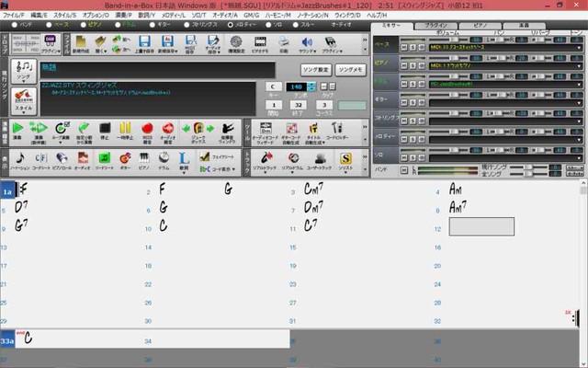Open the Drums instrument dropdown in mixer
Image resolution: width=588 pixels, height=368 pixels.
pos(579,85)
